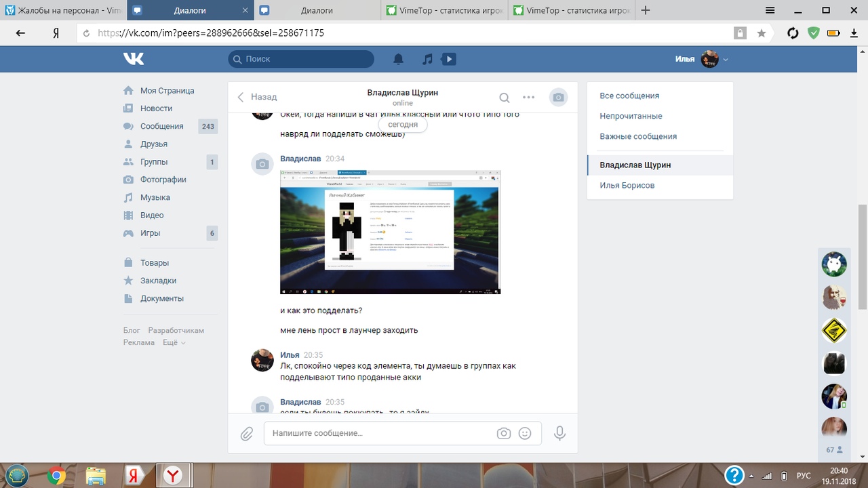Open Сообщения in left sidebar
The width and height of the screenshot is (868, 488).
(161, 126)
